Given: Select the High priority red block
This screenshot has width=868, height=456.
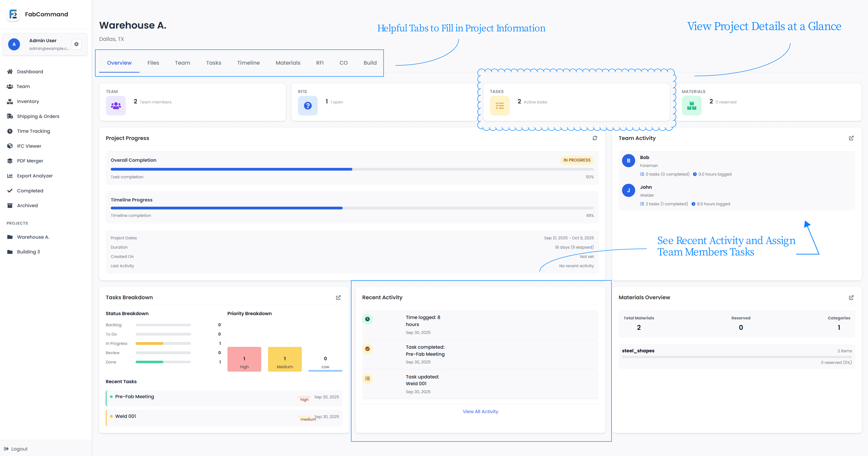Looking at the screenshot, I should 244,359.
